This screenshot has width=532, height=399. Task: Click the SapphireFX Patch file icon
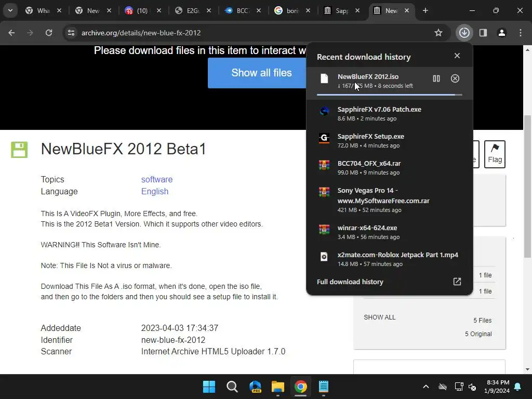tap(324, 111)
